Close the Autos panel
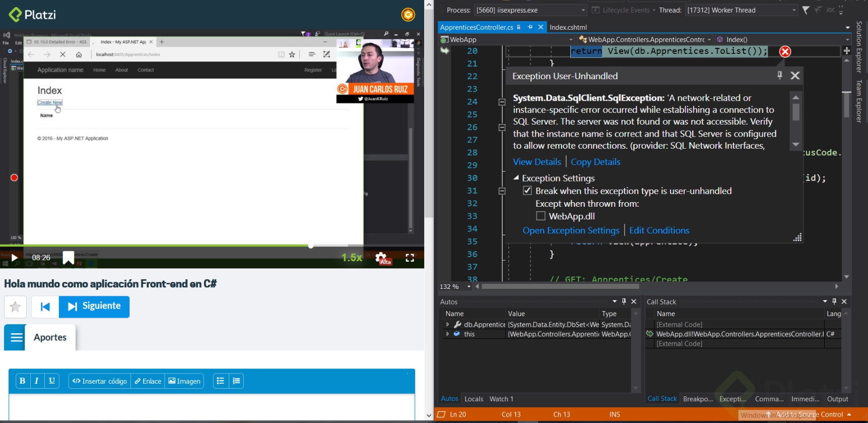Image resolution: width=868 pixels, height=423 pixels. (634, 301)
